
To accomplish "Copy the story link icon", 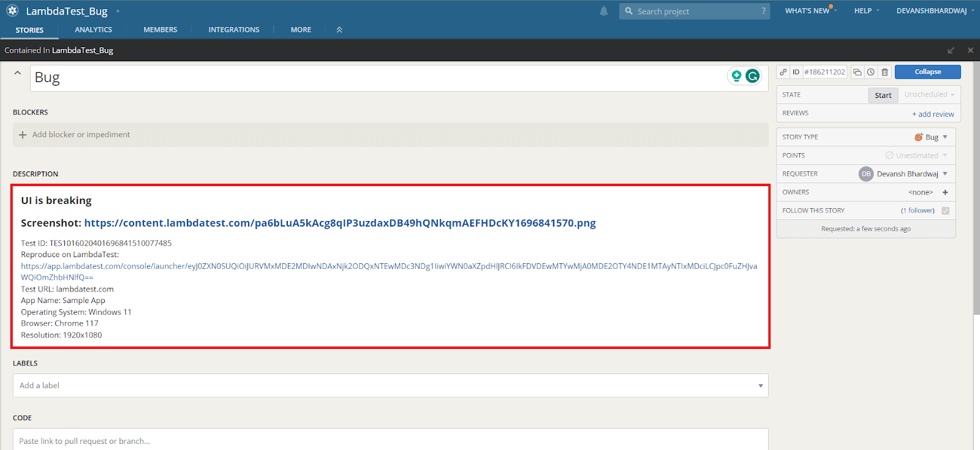I will 783,72.
